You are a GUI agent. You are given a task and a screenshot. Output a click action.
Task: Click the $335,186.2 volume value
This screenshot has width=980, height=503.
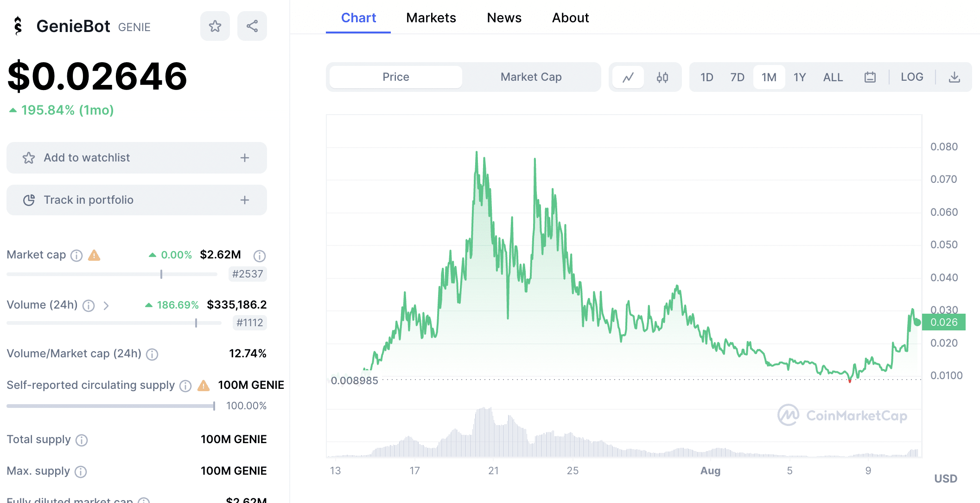pyautogui.click(x=237, y=304)
